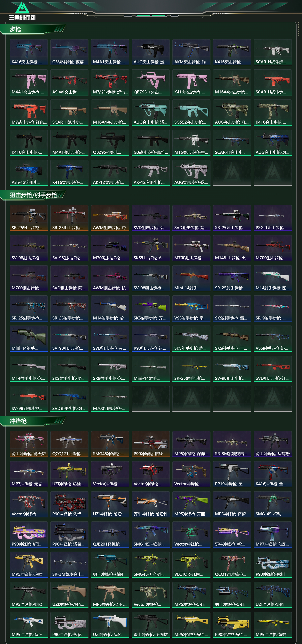
Task: Pick the MP7冲锋枪-无垢 skin tile
Action: click(29, 474)
